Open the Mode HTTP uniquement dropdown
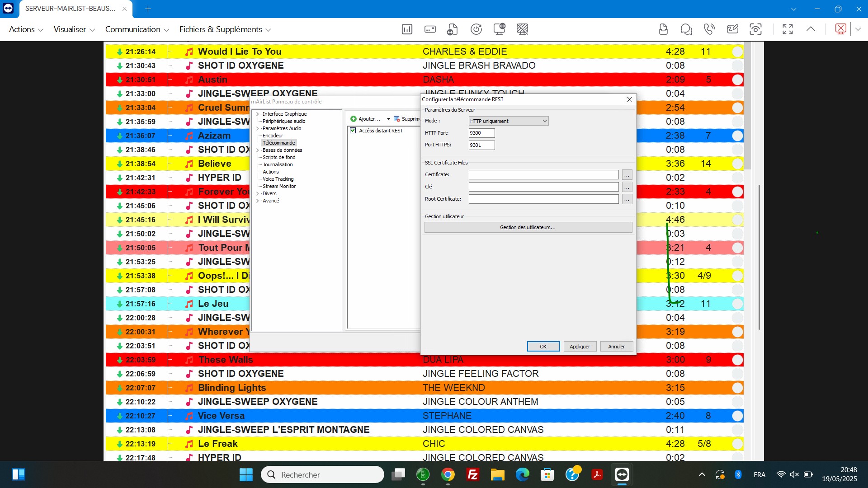 pos(509,121)
